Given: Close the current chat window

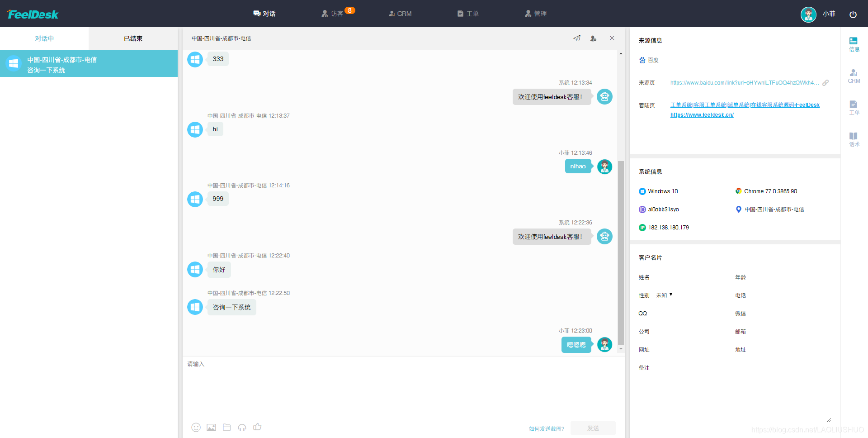Looking at the screenshot, I should (x=612, y=38).
